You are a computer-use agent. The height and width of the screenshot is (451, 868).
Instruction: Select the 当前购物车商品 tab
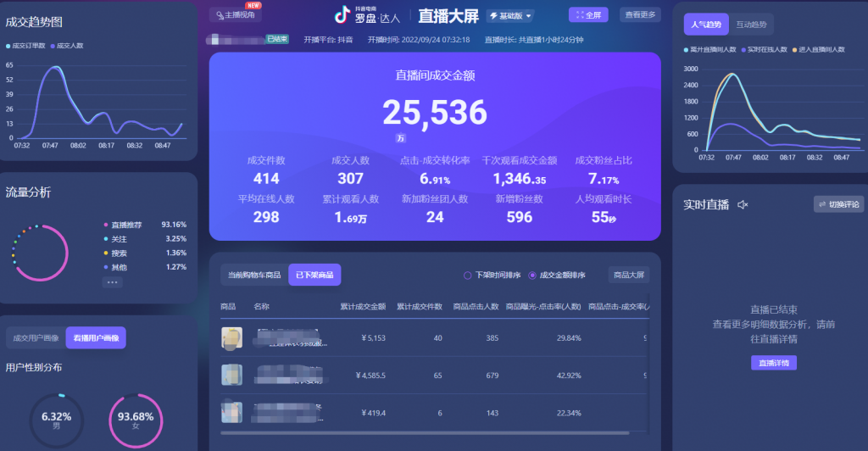coord(254,275)
